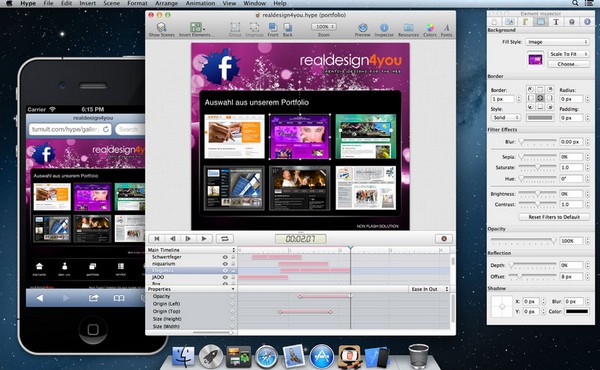Step timeline forward one frame
This screenshot has width=600, height=370.
188,239
